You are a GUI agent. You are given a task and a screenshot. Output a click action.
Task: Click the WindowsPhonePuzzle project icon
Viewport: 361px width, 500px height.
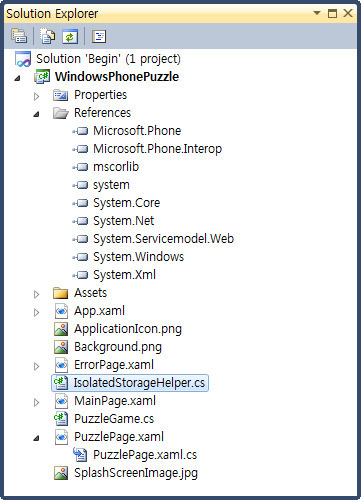coord(42,77)
